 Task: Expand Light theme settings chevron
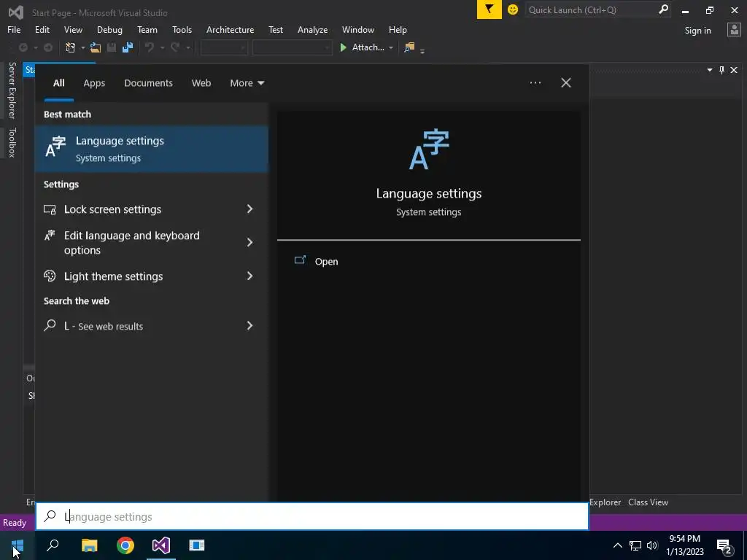[249, 276]
